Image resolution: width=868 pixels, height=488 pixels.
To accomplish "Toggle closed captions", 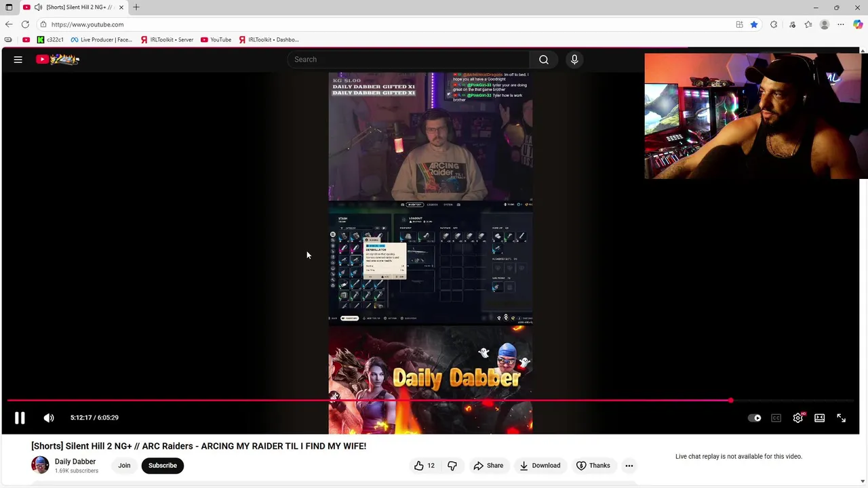I will [x=776, y=418].
